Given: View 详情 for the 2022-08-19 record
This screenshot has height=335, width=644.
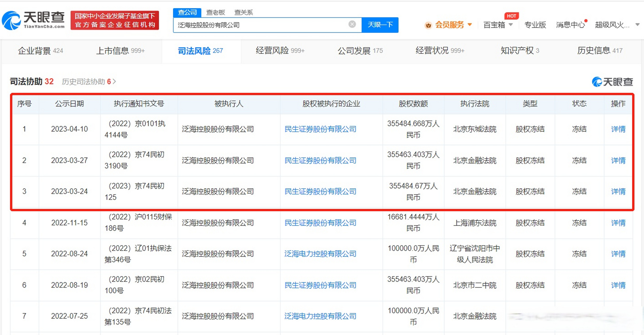Looking at the screenshot, I should coord(618,285).
